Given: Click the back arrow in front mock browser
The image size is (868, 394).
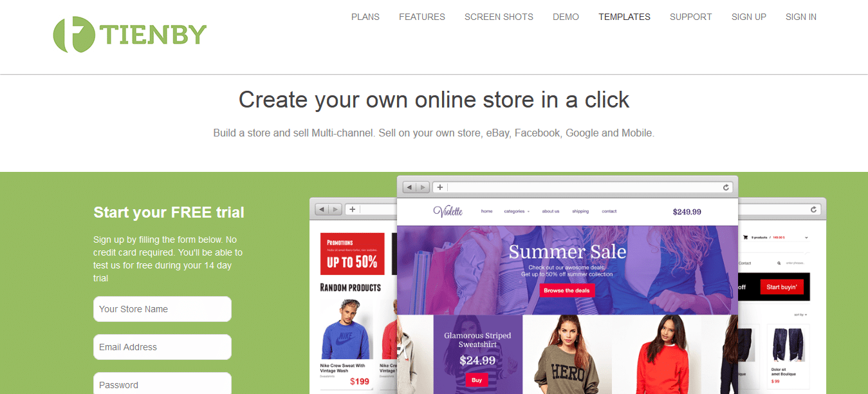Looking at the screenshot, I should click(x=409, y=187).
